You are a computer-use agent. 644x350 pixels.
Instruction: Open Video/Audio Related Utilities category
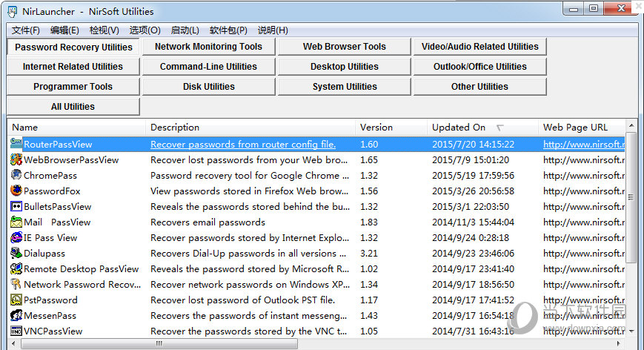coord(479,47)
